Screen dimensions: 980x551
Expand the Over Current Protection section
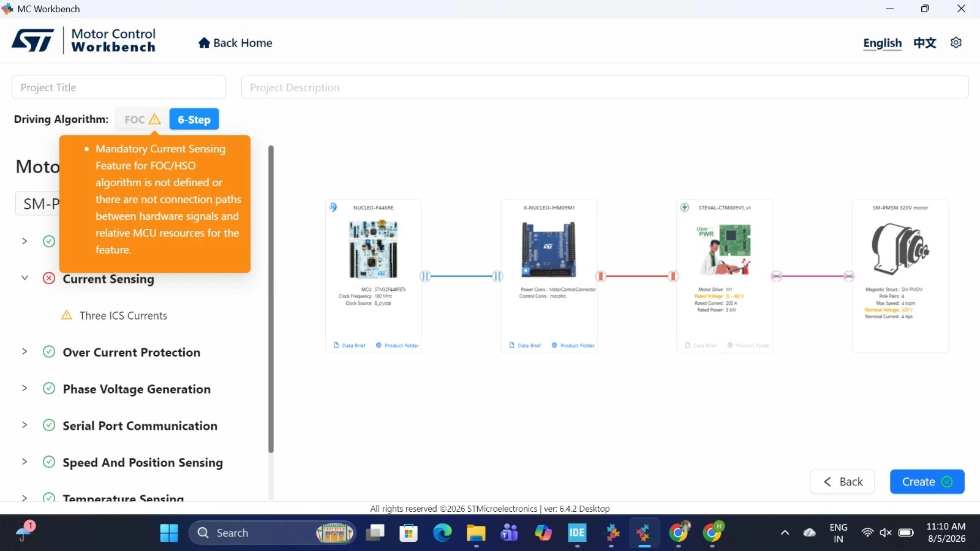point(24,351)
